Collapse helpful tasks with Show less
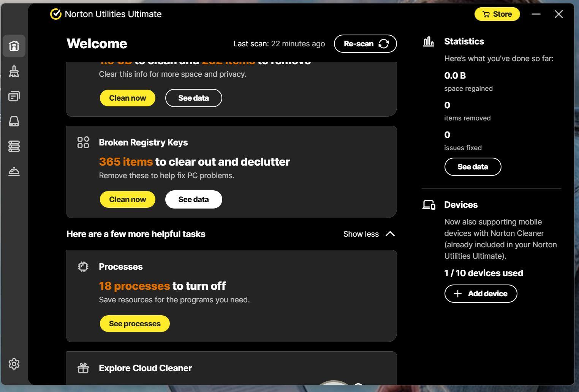This screenshot has width=579, height=392. [x=369, y=234]
